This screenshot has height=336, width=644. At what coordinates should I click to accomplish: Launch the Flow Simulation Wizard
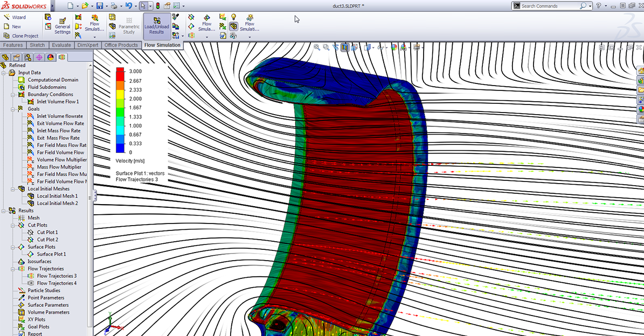18,17
